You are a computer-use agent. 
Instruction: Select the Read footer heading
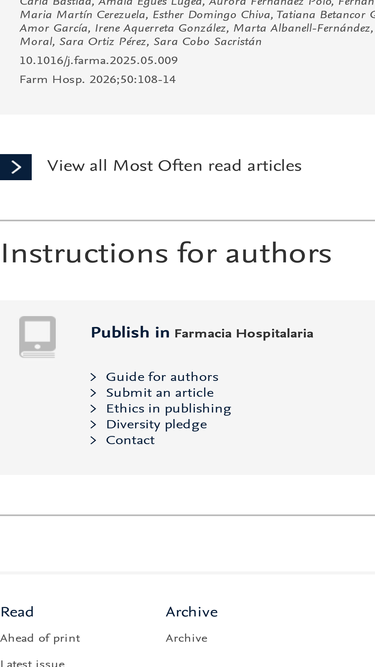(x=17, y=612)
